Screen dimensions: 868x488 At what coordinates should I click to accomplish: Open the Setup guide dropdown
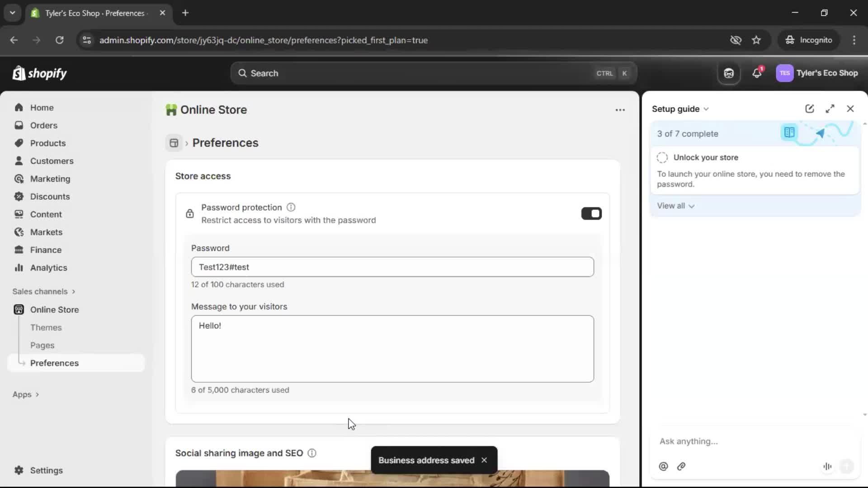point(707,108)
